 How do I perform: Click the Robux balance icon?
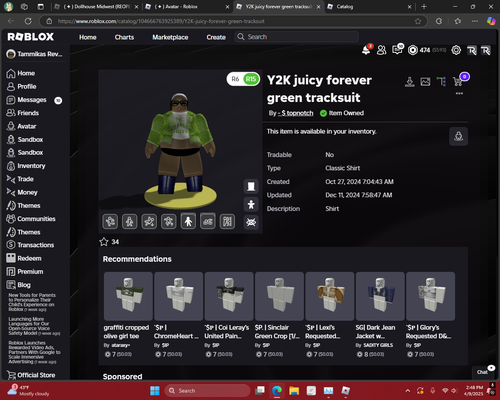tap(413, 50)
